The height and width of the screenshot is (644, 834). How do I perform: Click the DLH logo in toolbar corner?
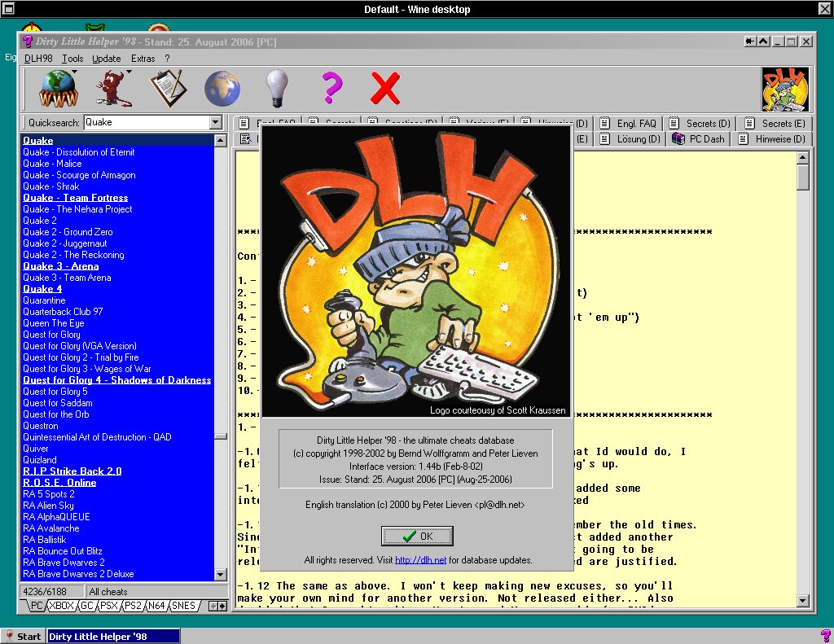pyautogui.click(x=784, y=89)
